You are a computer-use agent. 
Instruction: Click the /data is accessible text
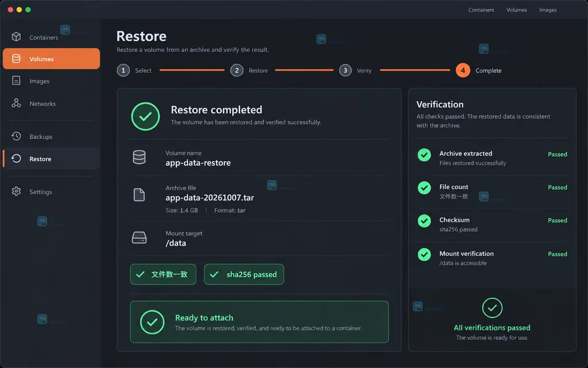click(x=463, y=263)
